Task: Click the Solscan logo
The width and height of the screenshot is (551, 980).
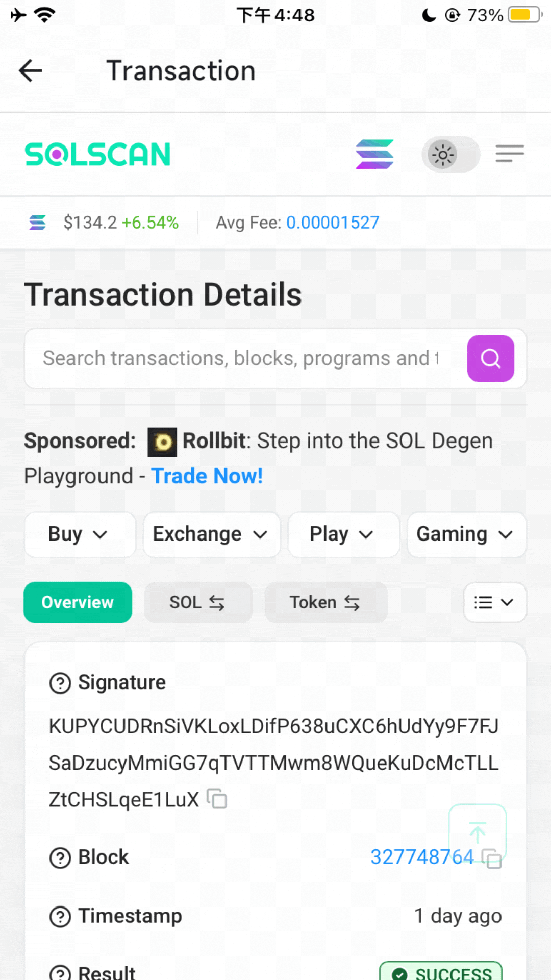Action: pos(97,154)
